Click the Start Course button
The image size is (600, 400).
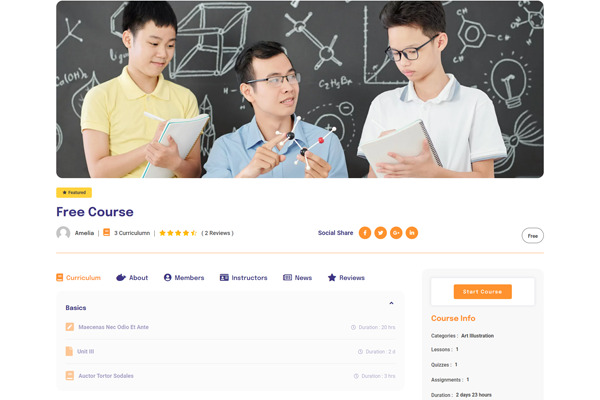pos(483,292)
